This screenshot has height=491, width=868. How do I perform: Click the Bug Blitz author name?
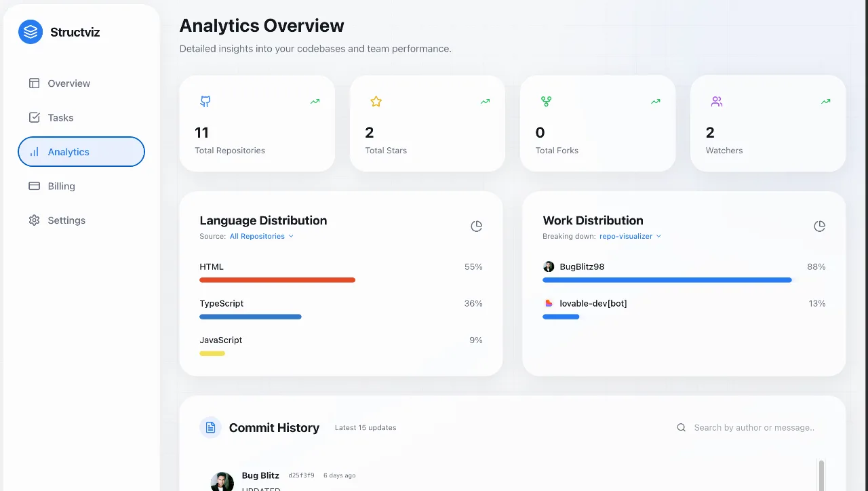tap(260, 475)
